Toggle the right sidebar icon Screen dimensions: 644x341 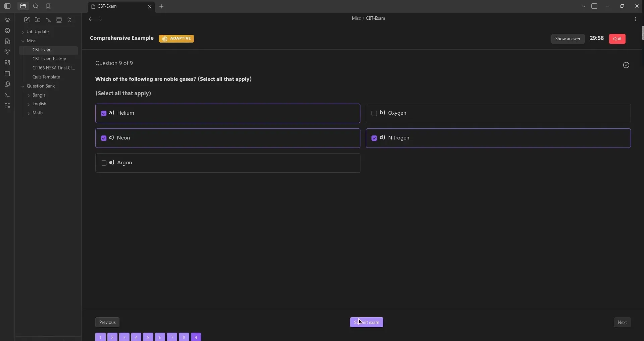(594, 6)
